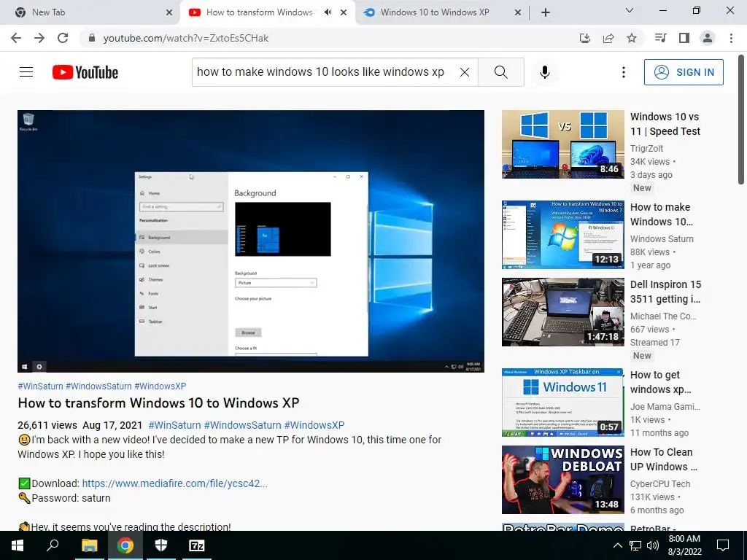The height and width of the screenshot is (560, 747).
Task: Open Windows taskbar search
Action: click(x=53, y=545)
